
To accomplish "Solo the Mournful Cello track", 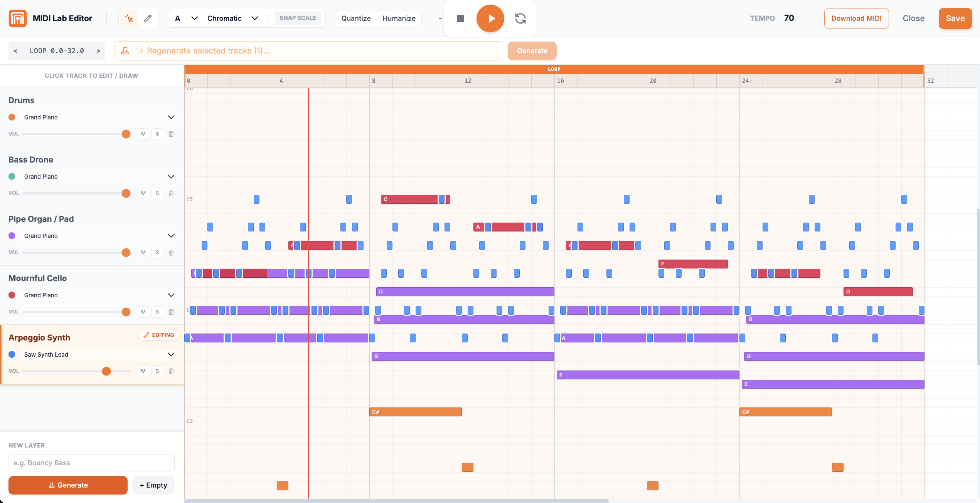I will tap(157, 312).
